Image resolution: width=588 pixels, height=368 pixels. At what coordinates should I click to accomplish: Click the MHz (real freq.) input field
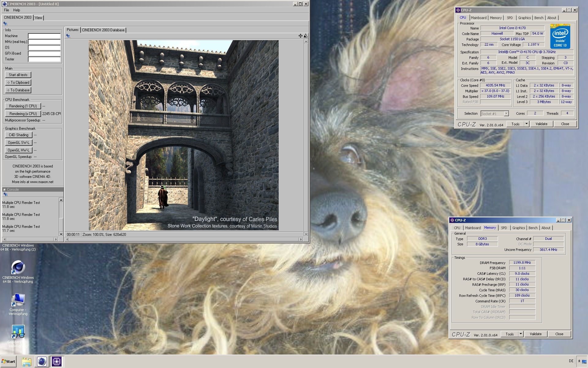44,42
